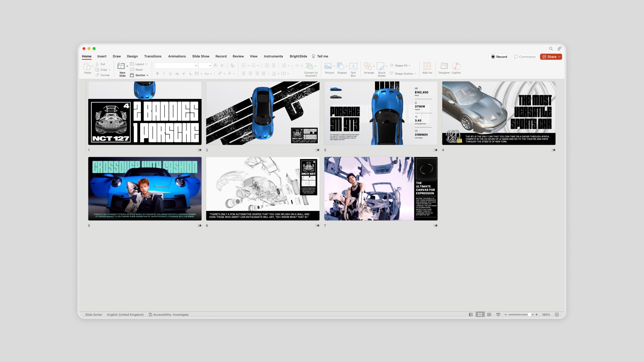Open the Transitions tab

(153, 56)
